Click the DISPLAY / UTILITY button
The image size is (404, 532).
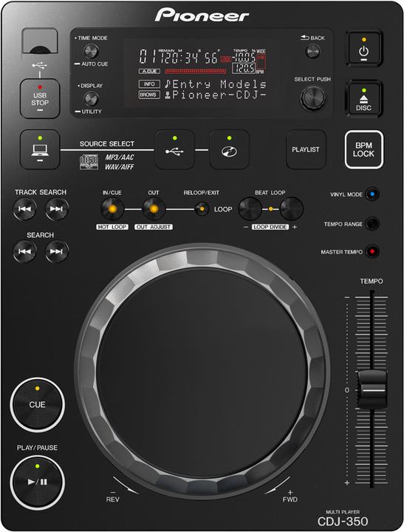91,99
